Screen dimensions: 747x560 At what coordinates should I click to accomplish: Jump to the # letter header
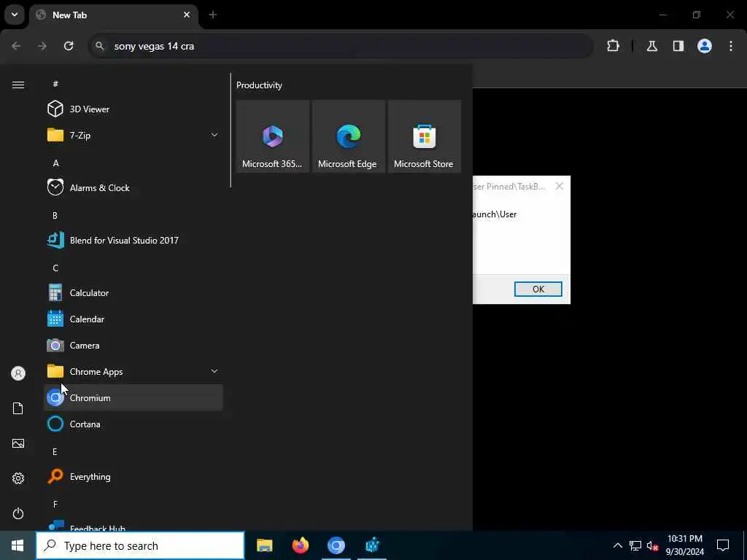pos(55,84)
